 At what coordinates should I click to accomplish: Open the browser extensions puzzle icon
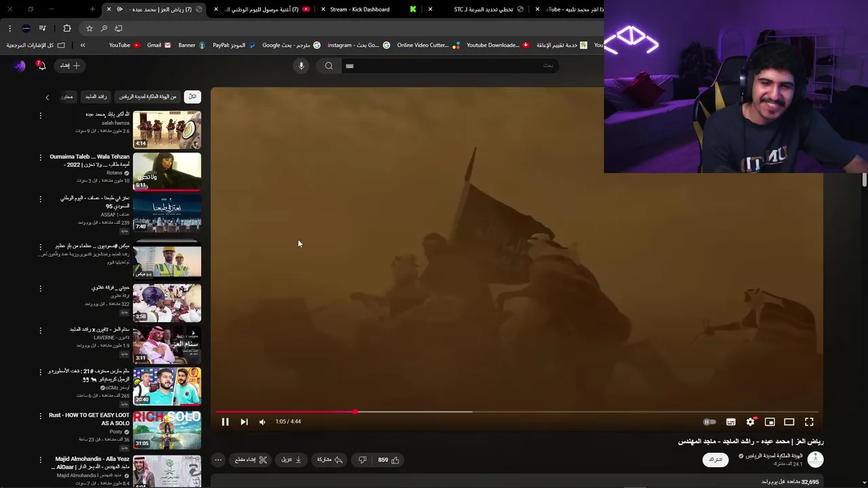(66, 28)
